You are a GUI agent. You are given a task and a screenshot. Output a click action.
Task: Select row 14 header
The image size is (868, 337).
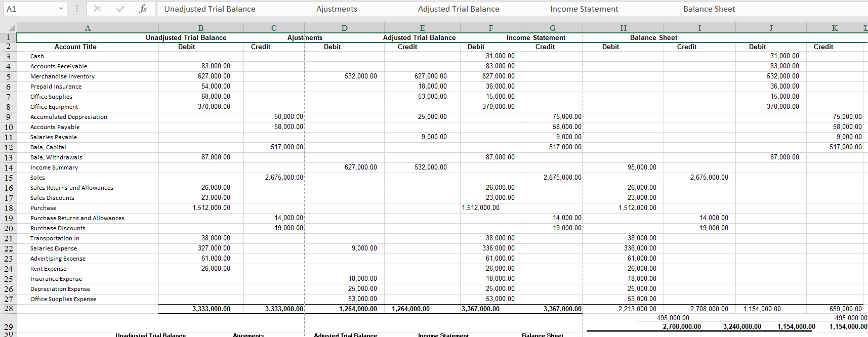tap(8, 167)
